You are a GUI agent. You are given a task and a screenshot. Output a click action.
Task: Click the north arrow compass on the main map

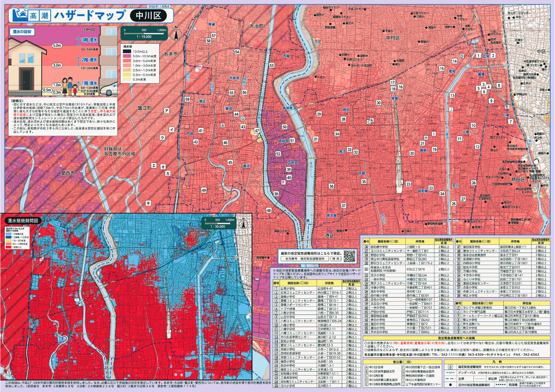click(x=176, y=33)
